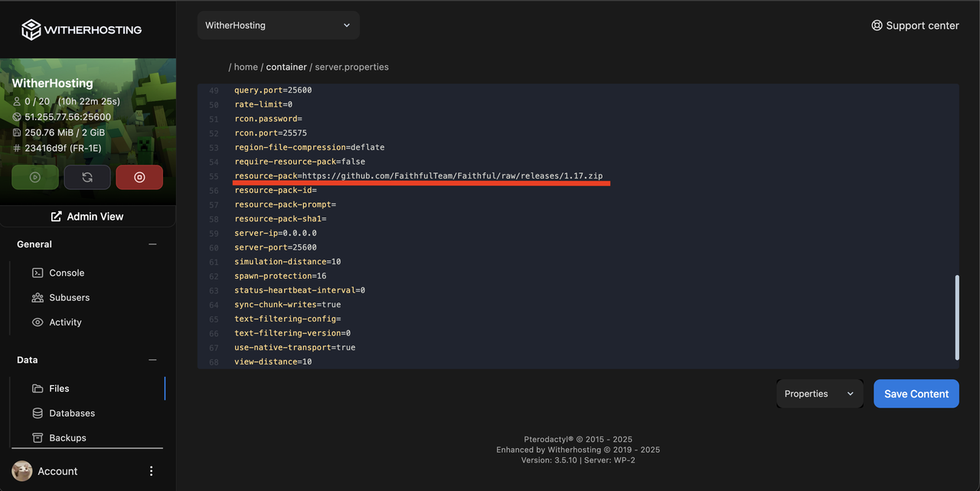This screenshot has width=980, height=491.
Task: Click the server-port=25600 line
Action: 276,247
